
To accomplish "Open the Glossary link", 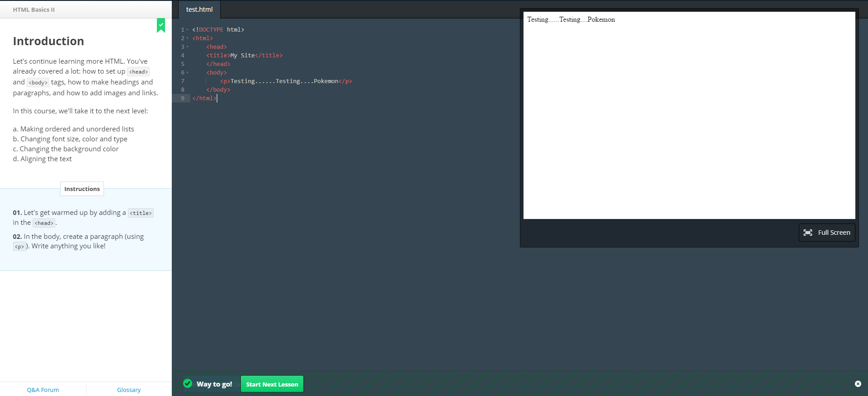I will tap(129, 390).
